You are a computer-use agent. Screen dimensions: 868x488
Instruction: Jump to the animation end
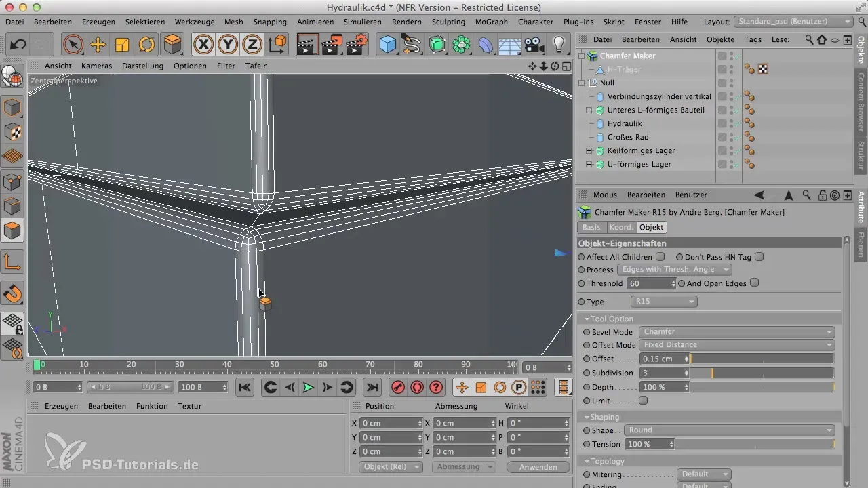pos(372,387)
